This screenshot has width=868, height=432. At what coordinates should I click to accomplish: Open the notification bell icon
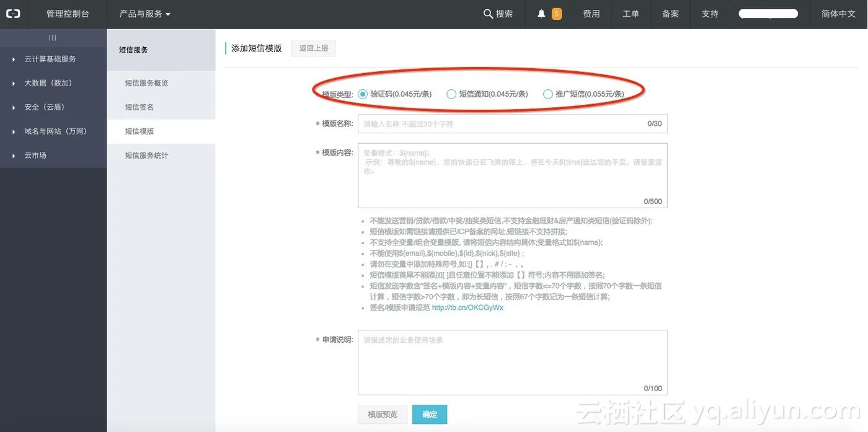pos(541,14)
